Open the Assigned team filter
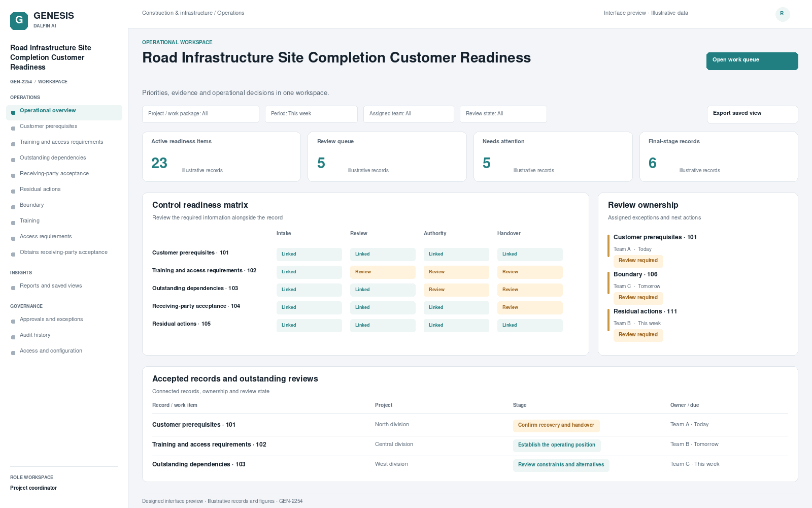 point(409,114)
